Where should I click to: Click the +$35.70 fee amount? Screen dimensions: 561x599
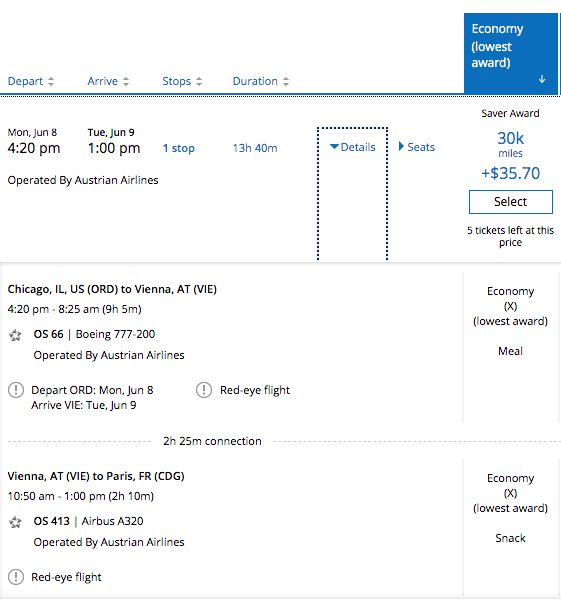pos(511,173)
